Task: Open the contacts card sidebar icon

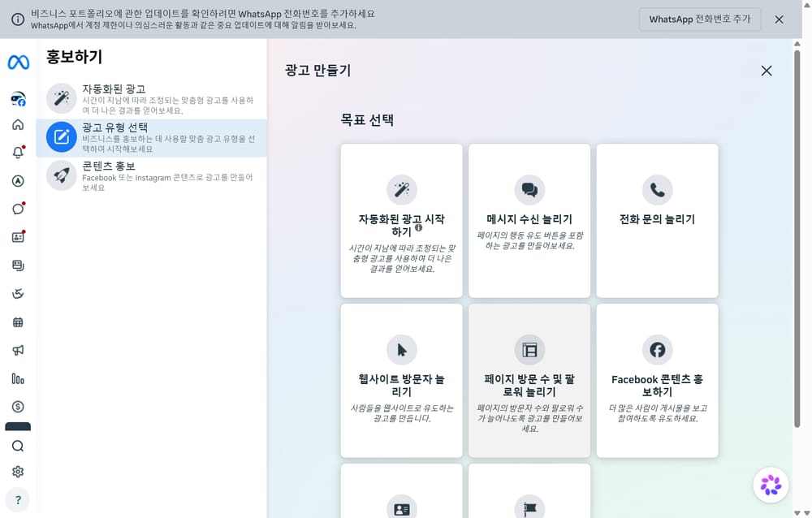Action: pos(18,237)
